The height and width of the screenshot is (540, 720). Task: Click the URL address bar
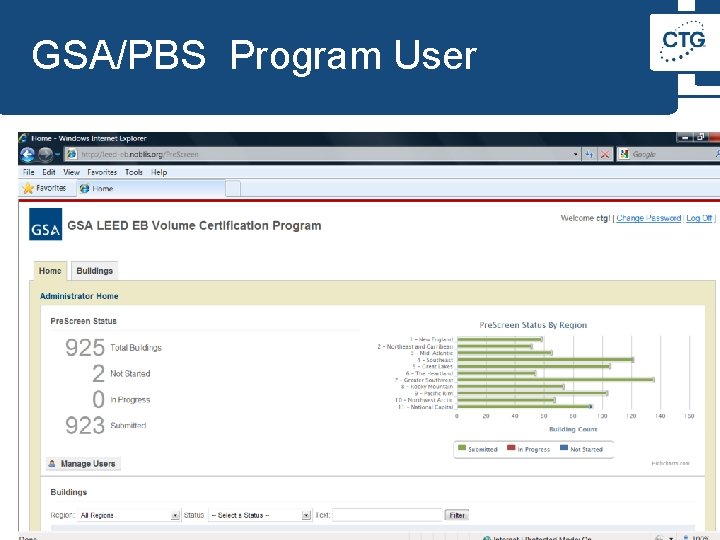[322, 155]
